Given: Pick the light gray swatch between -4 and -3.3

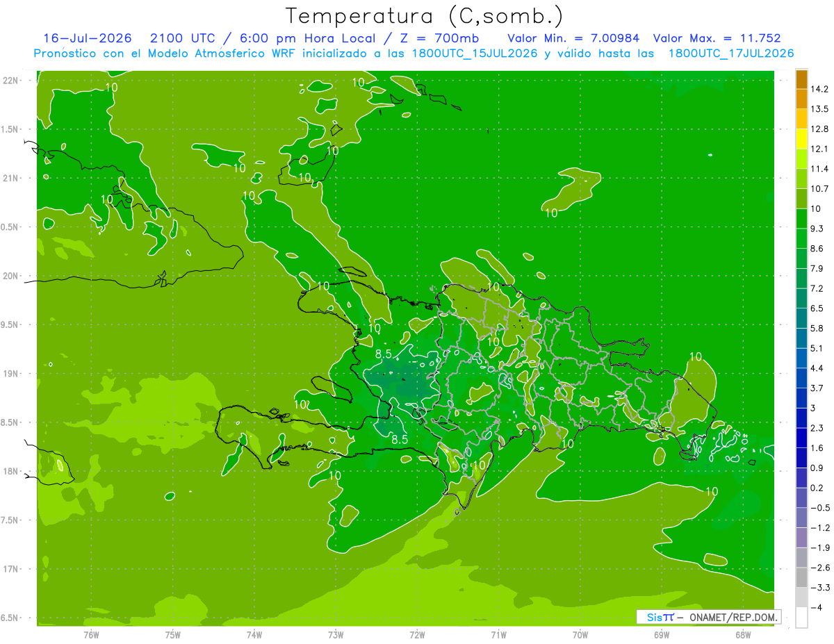Looking at the screenshot, I should point(801,597).
